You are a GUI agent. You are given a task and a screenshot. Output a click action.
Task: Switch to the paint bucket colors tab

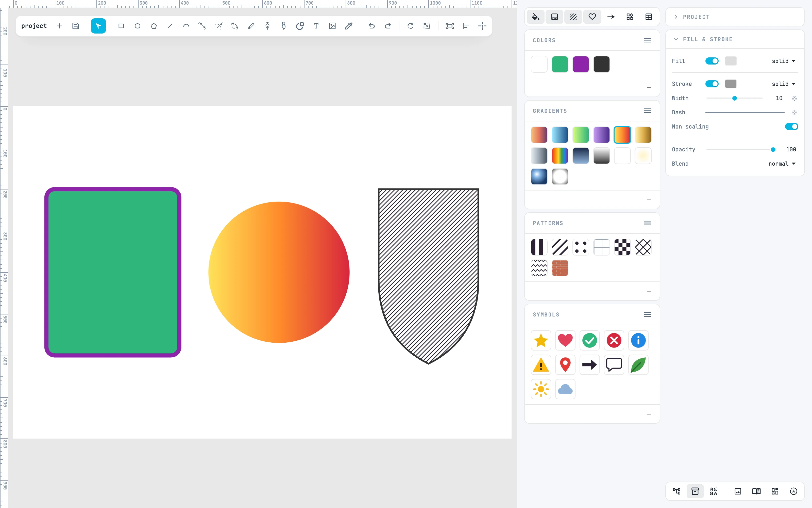point(536,17)
